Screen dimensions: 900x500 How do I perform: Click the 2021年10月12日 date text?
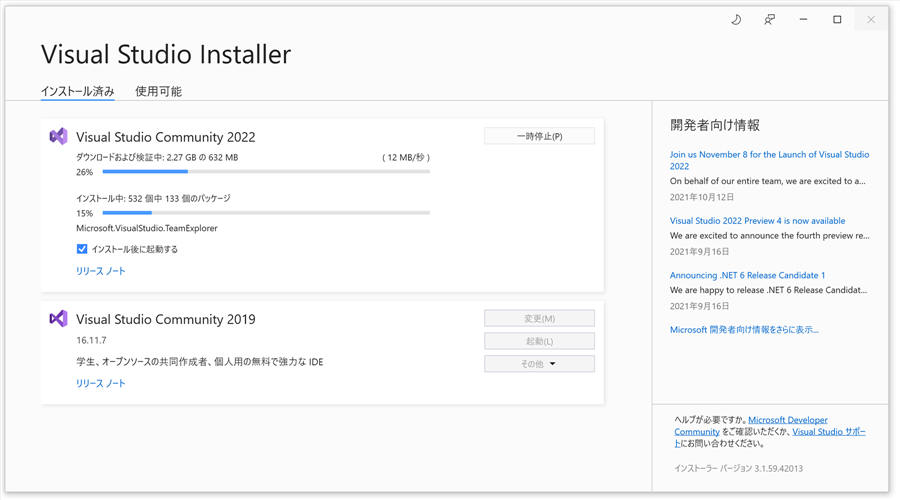click(701, 197)
